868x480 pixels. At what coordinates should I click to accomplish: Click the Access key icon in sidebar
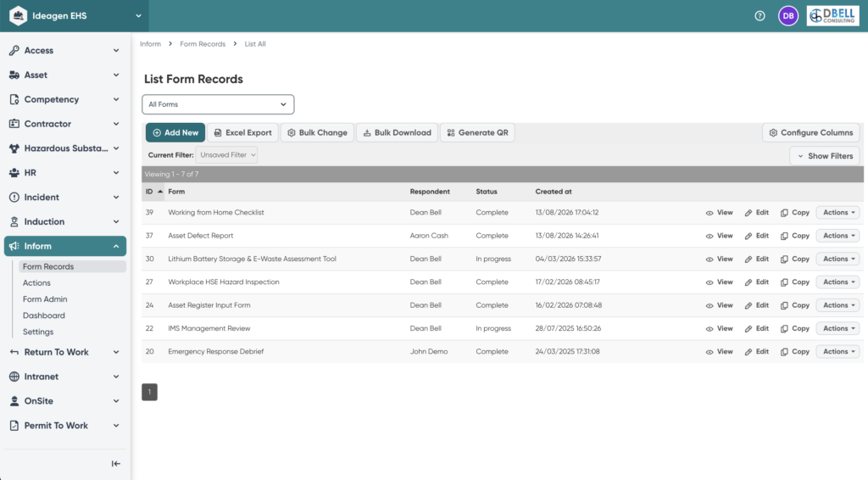click(14, 50)
